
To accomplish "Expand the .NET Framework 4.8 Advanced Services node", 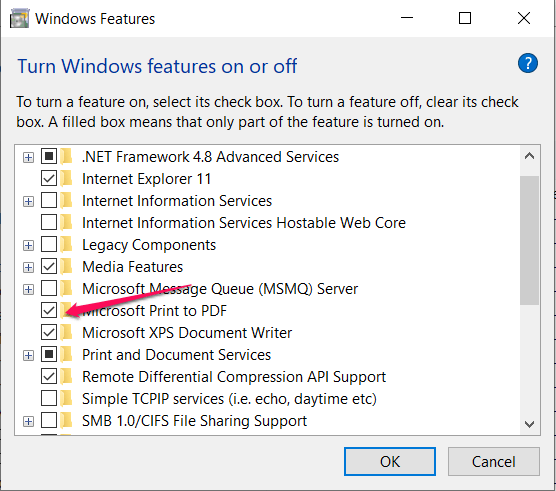I will 28,157.
